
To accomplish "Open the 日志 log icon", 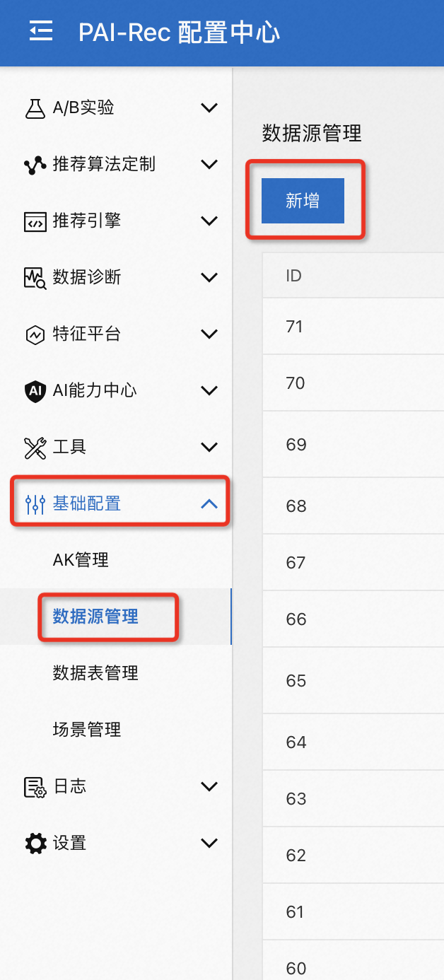I will pos(35,786).
